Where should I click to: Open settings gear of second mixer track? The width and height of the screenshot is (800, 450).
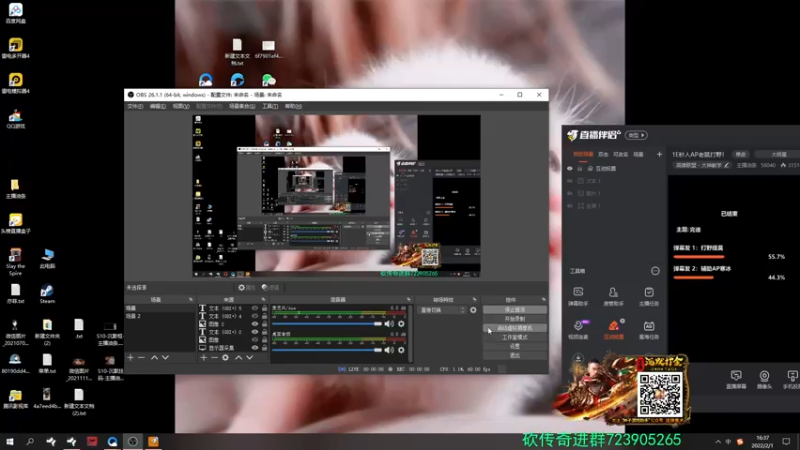[402, 349]
